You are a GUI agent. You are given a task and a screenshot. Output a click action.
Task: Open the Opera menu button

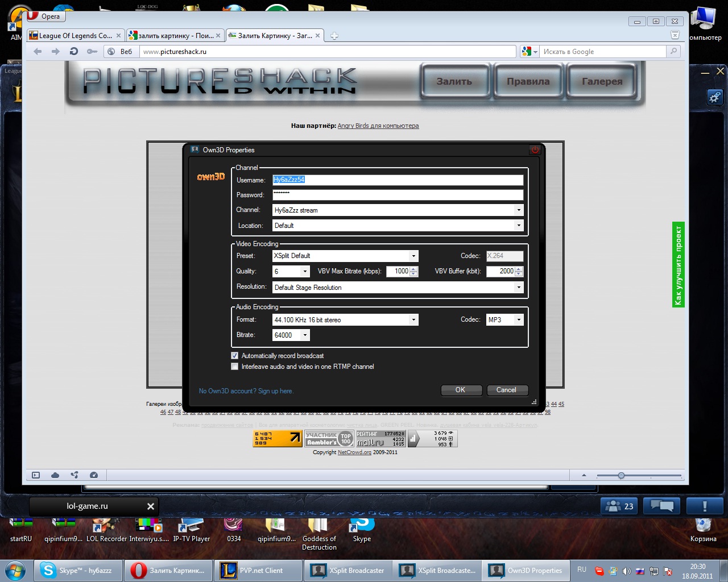coord(45,16)
